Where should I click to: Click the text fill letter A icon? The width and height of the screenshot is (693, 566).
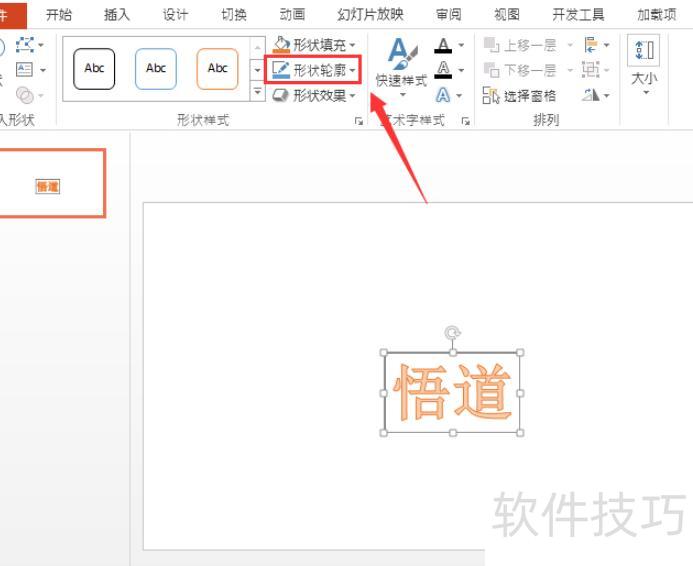[443, 46]
